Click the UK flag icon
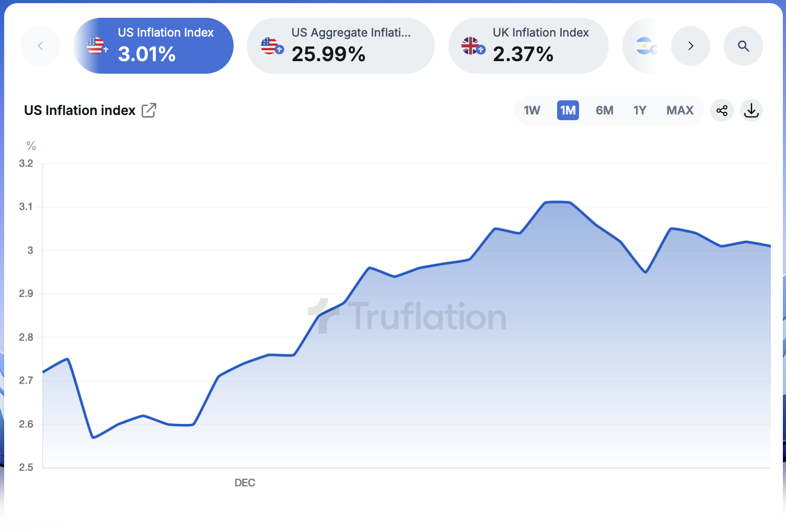Image resolution: width=786 pixels, height=532 pixels. [472, 46]
